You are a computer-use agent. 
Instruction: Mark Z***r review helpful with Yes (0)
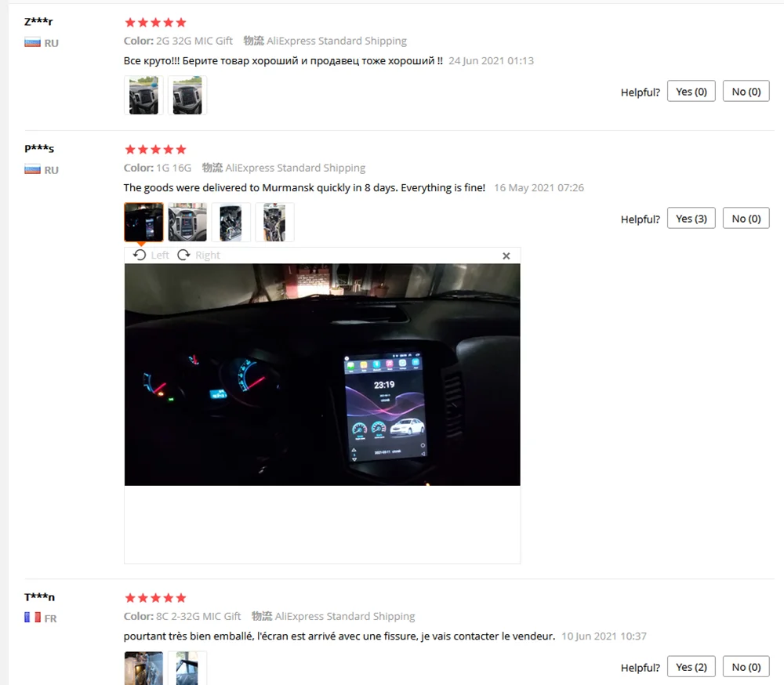click(691, 92)
